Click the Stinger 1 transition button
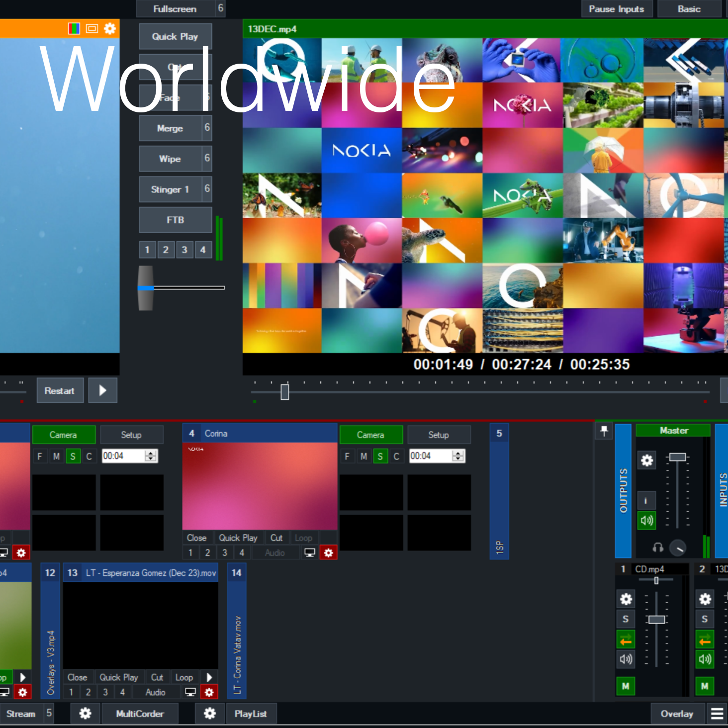 [x=170, y=189]
